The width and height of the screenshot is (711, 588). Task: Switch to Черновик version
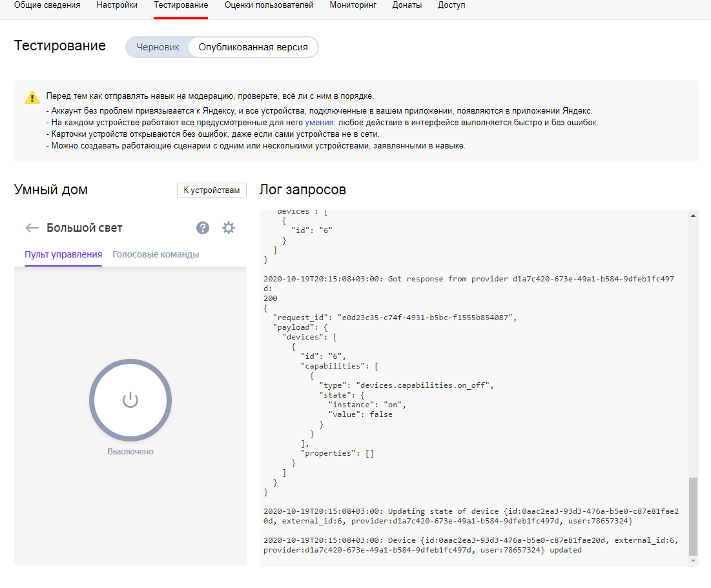[158, 47]
